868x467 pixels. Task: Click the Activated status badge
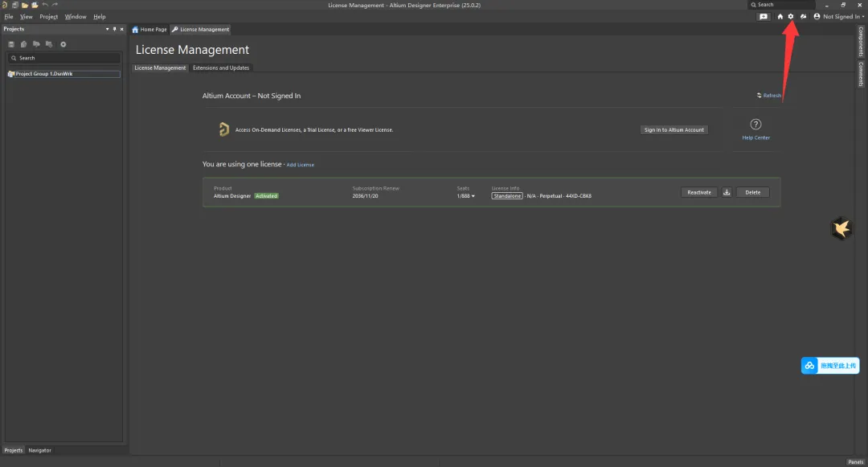click(x=266, y=196)
